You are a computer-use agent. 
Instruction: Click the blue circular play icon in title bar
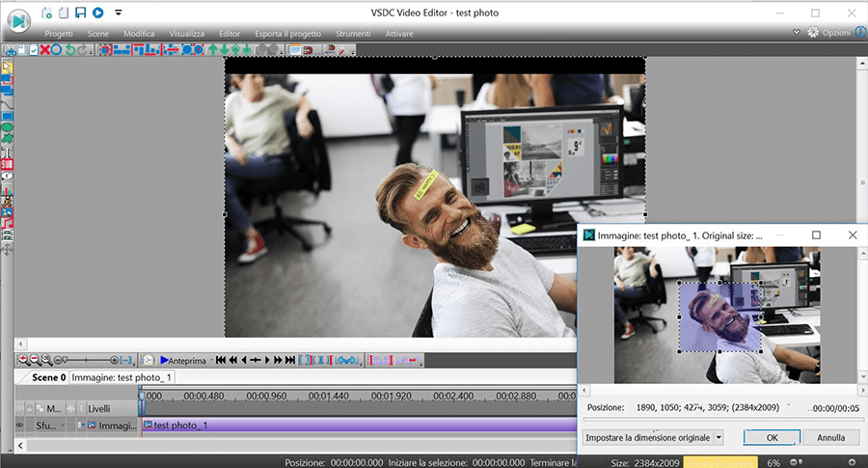[98, 13]
